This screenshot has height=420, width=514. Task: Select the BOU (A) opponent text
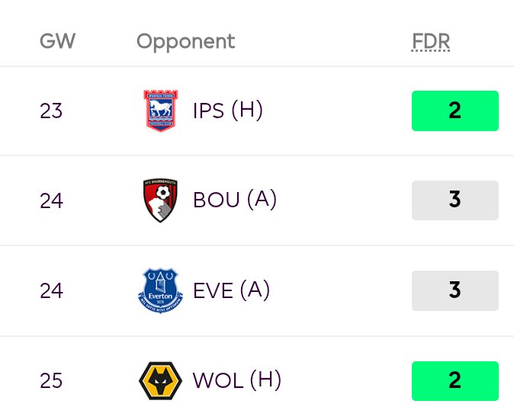click(x=235, y=200)
